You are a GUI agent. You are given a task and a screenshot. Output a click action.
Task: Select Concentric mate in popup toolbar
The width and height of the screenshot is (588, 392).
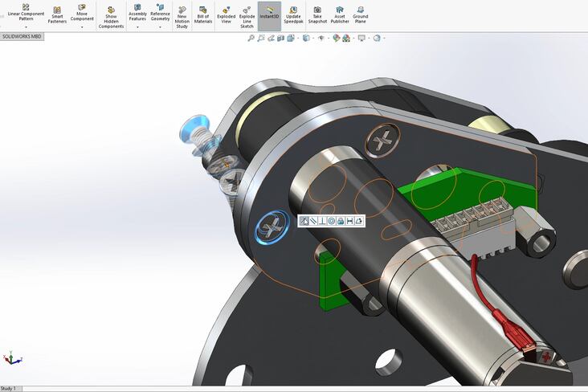(331, 221)
